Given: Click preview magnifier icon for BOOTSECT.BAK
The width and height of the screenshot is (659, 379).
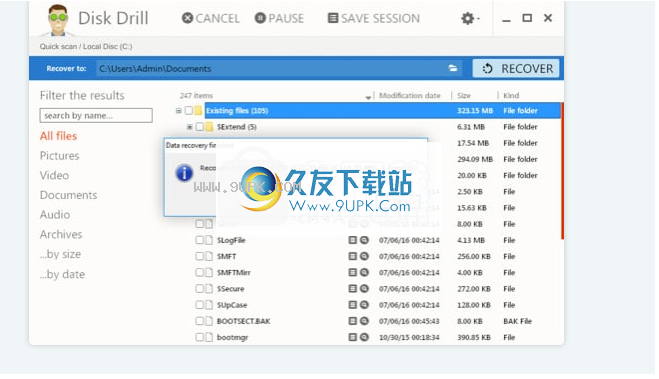Looking at the screenshot, I should coord(364,321).
